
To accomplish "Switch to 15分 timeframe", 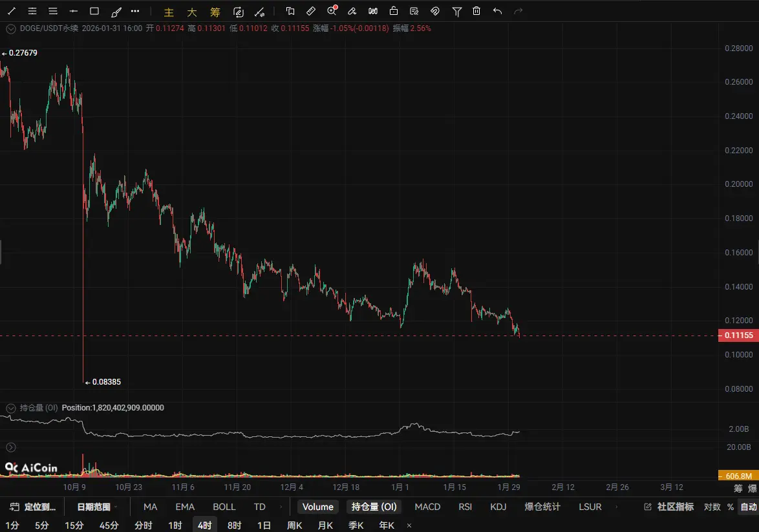I will (x=74, y=526).
